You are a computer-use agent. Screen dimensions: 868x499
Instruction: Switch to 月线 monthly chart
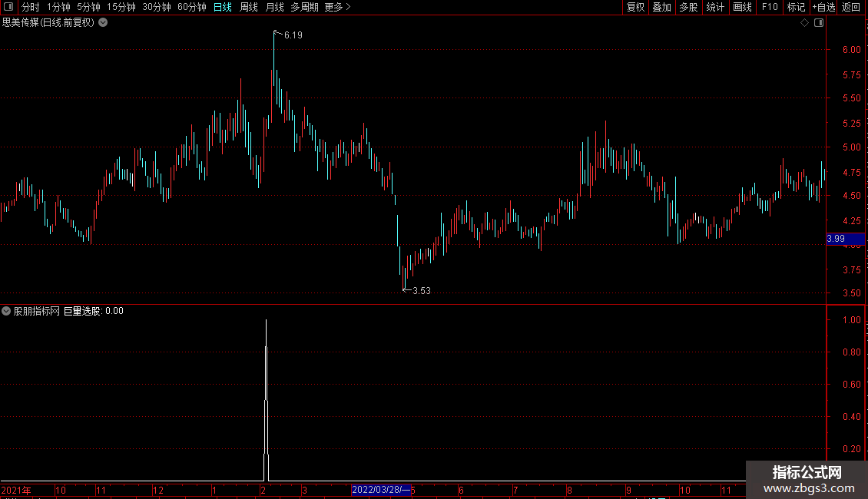click(x=274, y=7)
